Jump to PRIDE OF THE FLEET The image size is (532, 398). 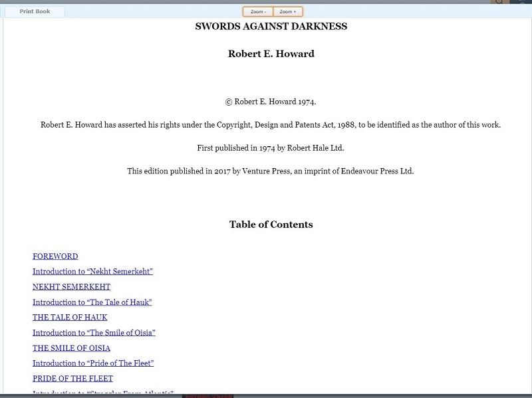click(x=73, y=378)
